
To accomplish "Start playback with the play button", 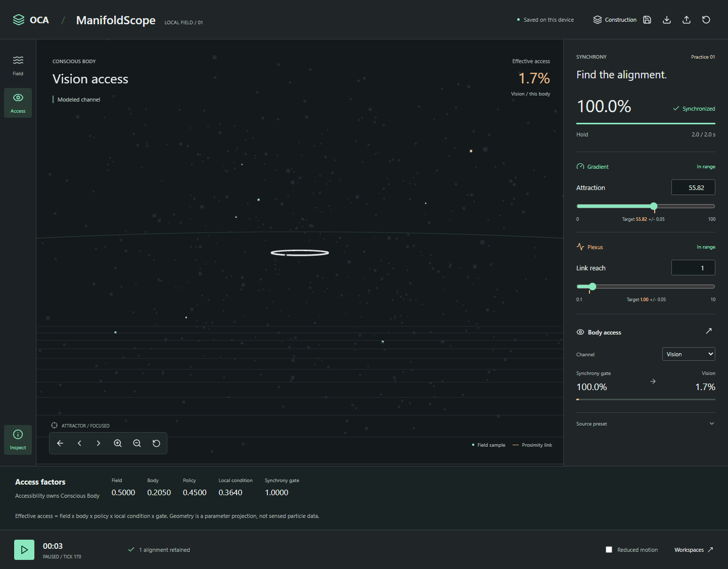I will 24,550.
